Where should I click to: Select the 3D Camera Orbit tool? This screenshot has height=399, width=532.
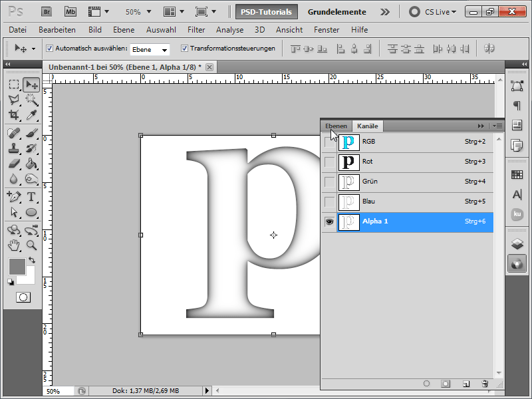(31, 230)
